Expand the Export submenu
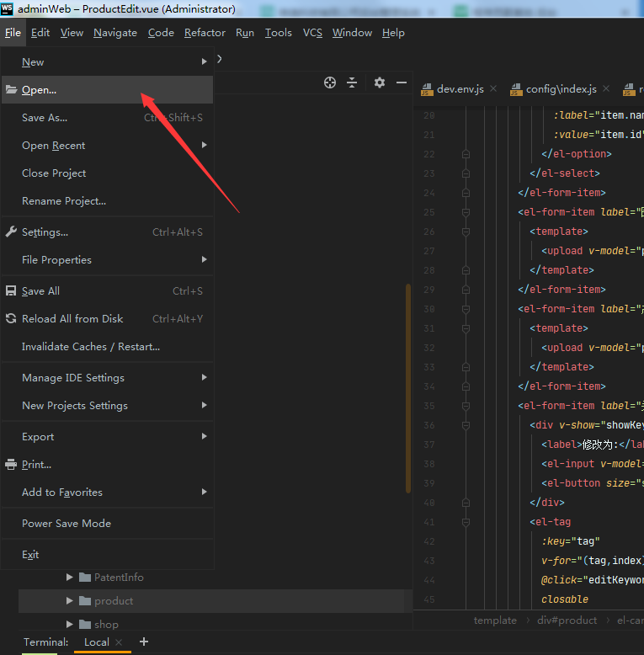The height and width of the screenshot is (655, 644). (x=108, y=437)
